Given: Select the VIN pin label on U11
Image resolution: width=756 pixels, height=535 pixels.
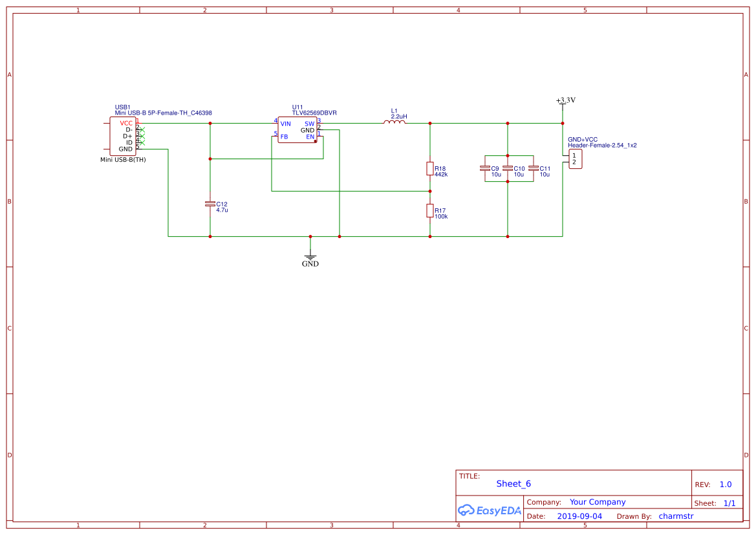Looking at the screenshot, I should 287,122.
